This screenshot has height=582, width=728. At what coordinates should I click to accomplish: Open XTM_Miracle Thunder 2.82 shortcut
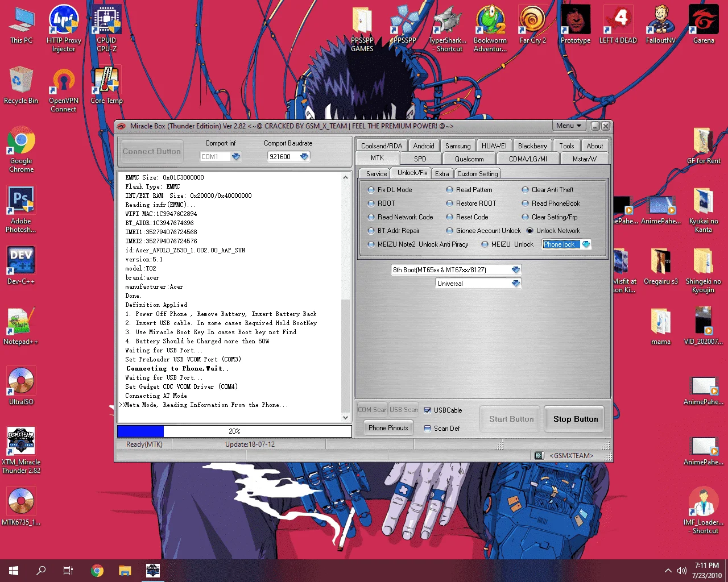coord(21,451)
